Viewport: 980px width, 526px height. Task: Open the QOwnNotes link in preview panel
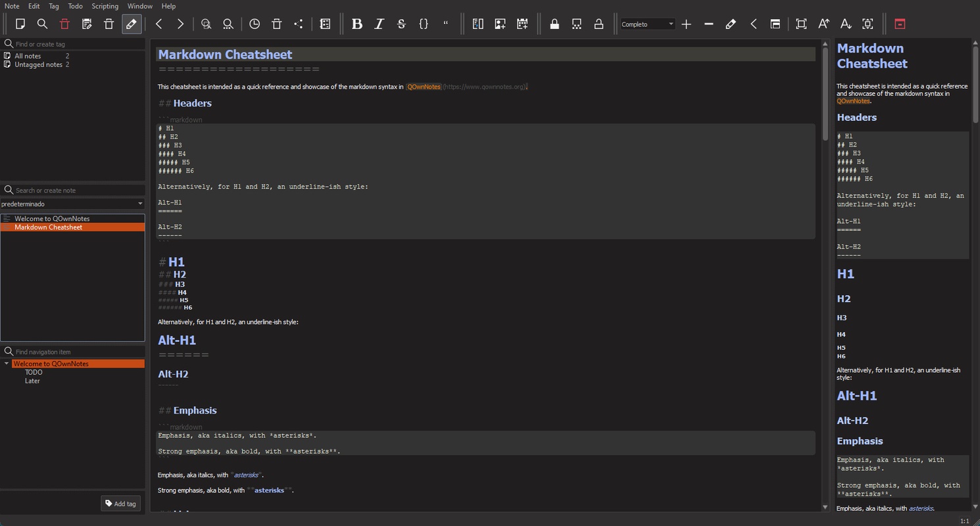(852, 101)
